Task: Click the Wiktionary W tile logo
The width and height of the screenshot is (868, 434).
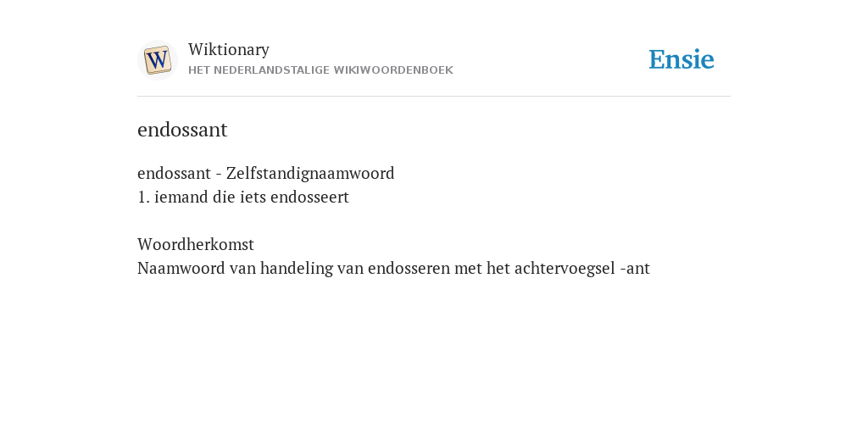Action: point(157,60)
